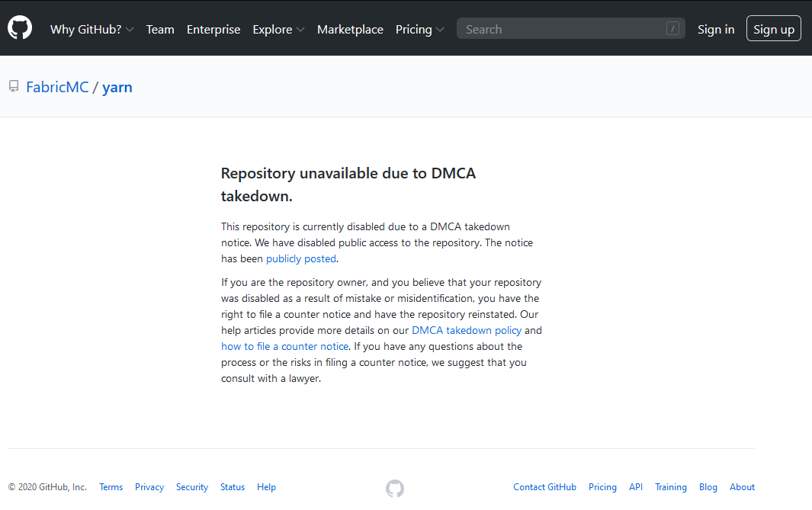Follow the how to file a counter notice link

click(x=285, y=346)
